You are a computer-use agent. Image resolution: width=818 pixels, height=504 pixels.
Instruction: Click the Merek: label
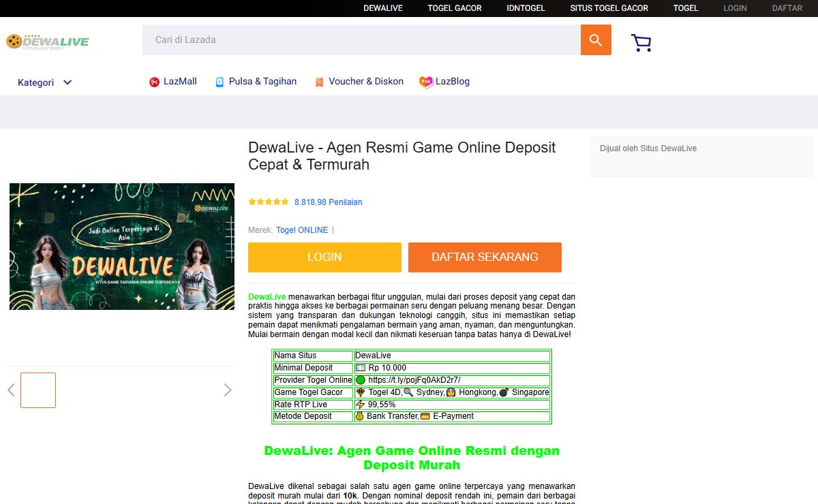point(260,230)
